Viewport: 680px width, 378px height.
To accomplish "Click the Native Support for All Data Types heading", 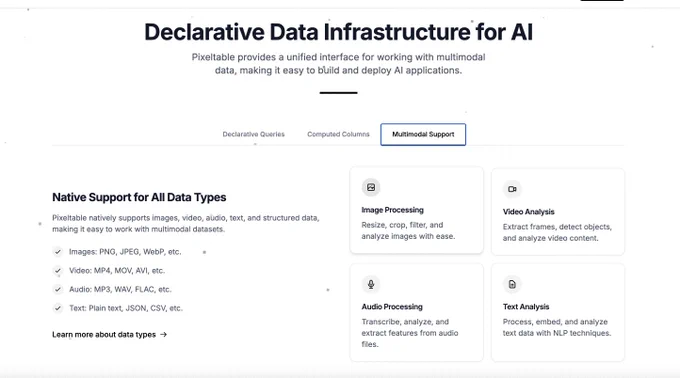I will (139, 197).
